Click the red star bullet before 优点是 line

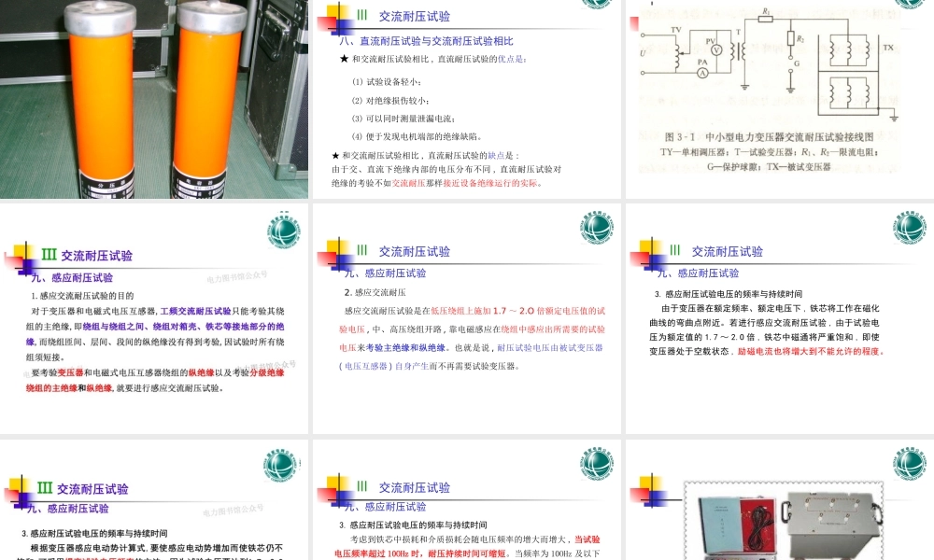tap(344, 59)
